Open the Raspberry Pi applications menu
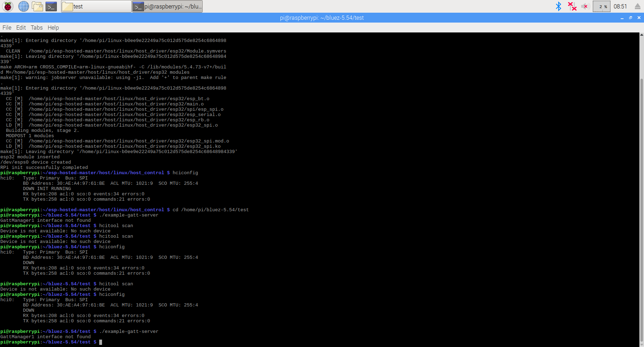The image size is (644, 347). [7, 6]
